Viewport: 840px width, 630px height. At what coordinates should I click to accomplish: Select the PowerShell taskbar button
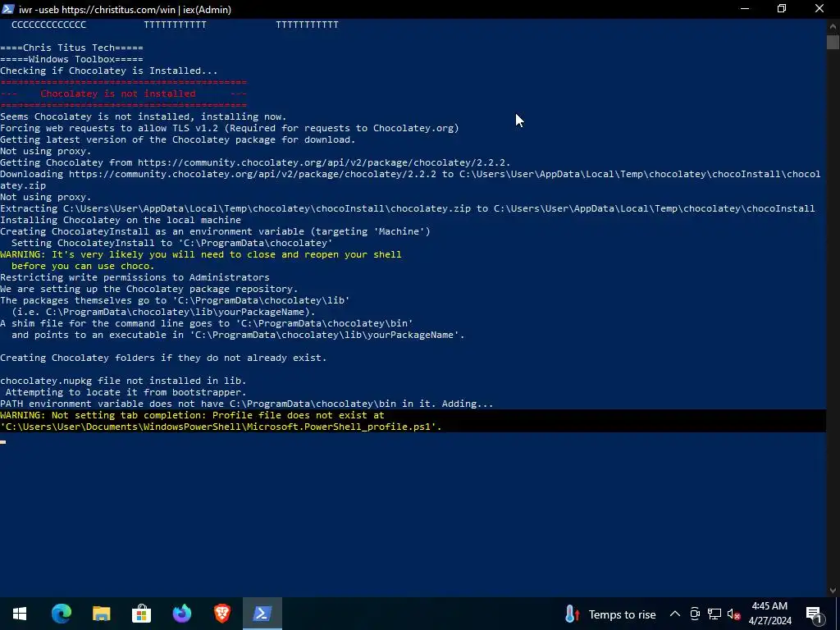(262, 614)
